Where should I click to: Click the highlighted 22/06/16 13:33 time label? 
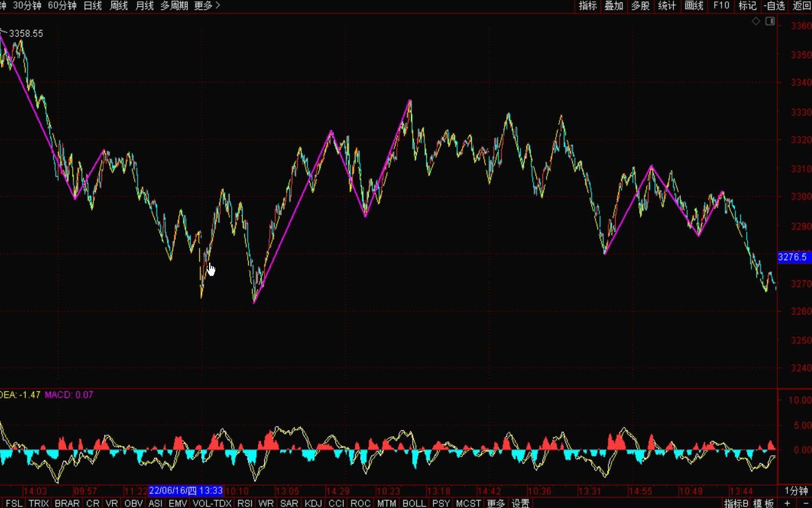[186, 491]
